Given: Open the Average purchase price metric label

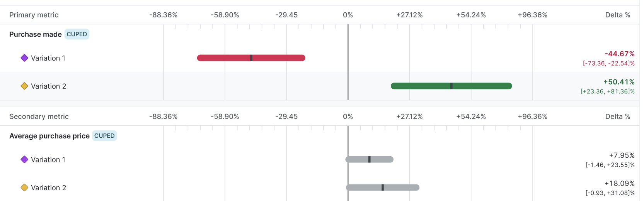Looking at the screenshot, I should coord(49,136).
